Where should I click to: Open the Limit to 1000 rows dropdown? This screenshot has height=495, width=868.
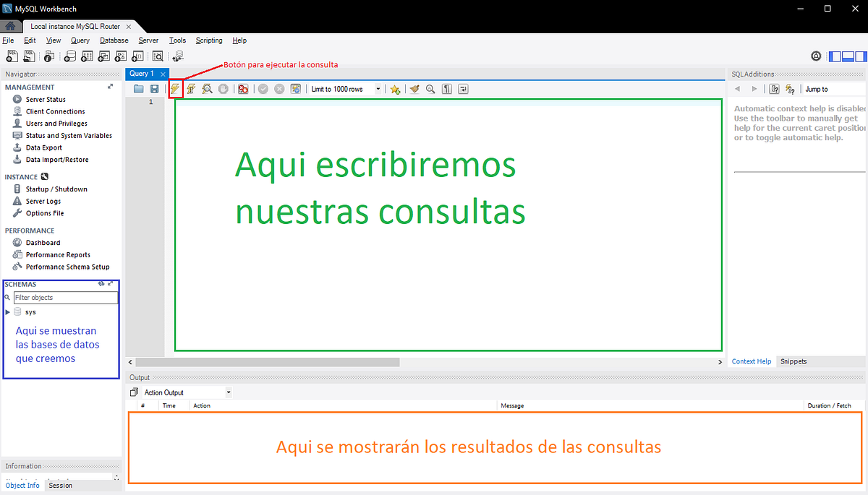(377, 88)
